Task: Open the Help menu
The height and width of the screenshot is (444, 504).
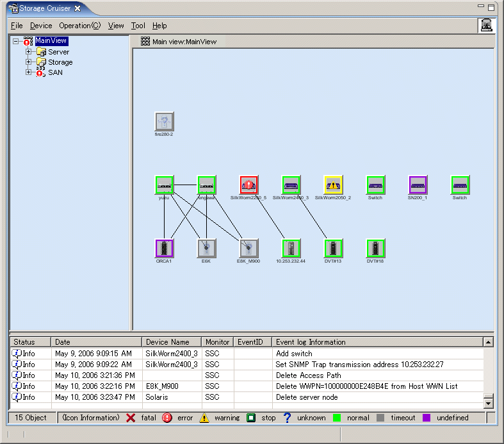Action: (159, 26)
